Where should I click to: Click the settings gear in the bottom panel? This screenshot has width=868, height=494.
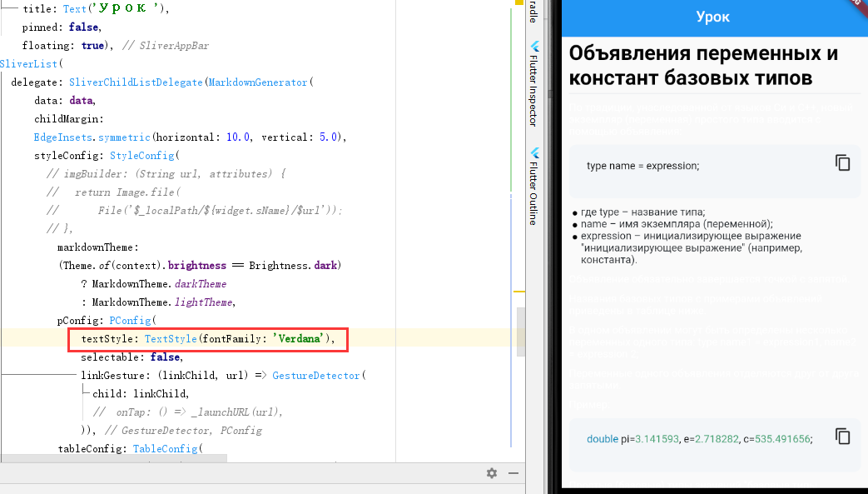pyautogui.click(x=491, y=473)
